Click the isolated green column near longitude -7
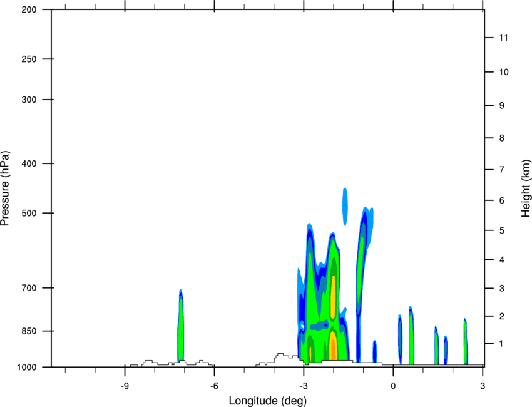 pyautogui.click(x=181, y=326)
